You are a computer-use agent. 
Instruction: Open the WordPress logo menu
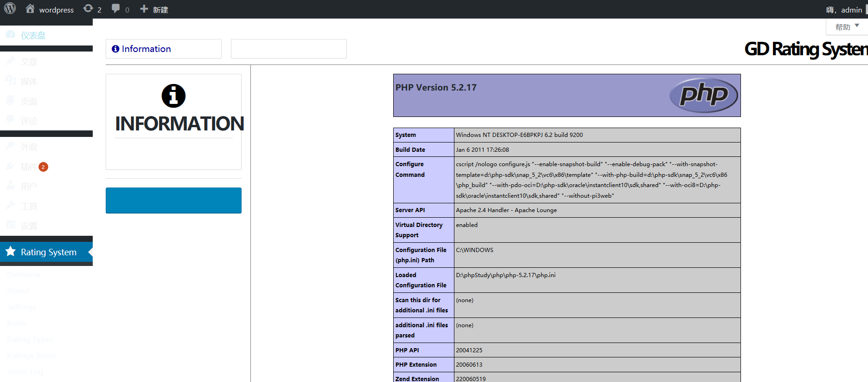[10, 8]
